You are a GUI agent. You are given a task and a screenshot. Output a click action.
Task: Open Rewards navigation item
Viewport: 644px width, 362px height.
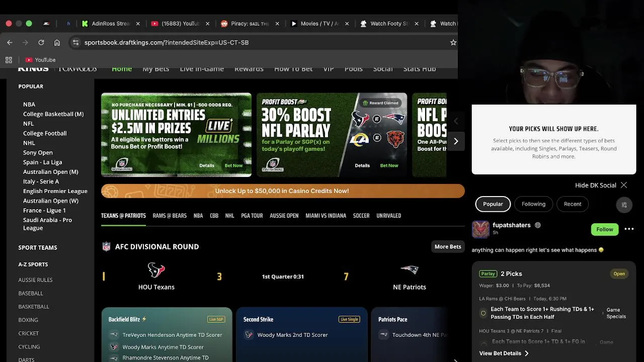pos(249,69)
